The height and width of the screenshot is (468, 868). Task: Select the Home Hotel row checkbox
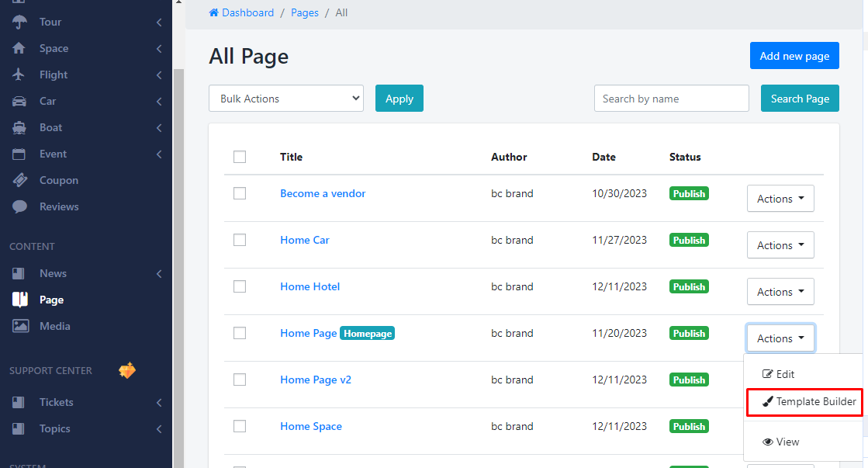(240, 286)
